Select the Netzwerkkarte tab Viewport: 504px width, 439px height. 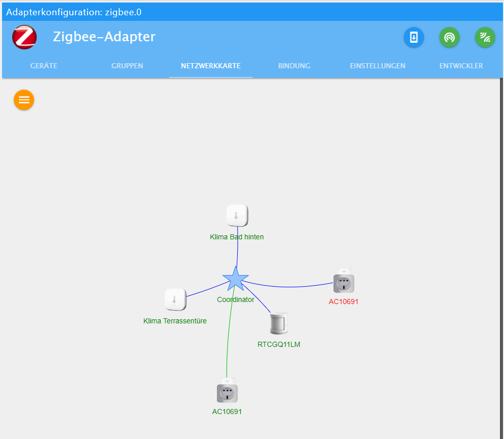click(x=211, y=66)
